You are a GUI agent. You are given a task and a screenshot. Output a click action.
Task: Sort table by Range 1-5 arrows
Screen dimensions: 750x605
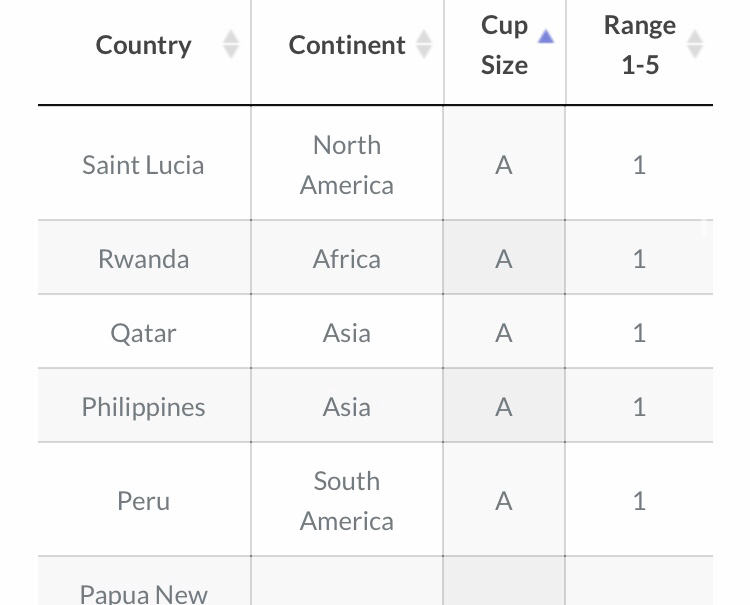(x=695, y=44)
